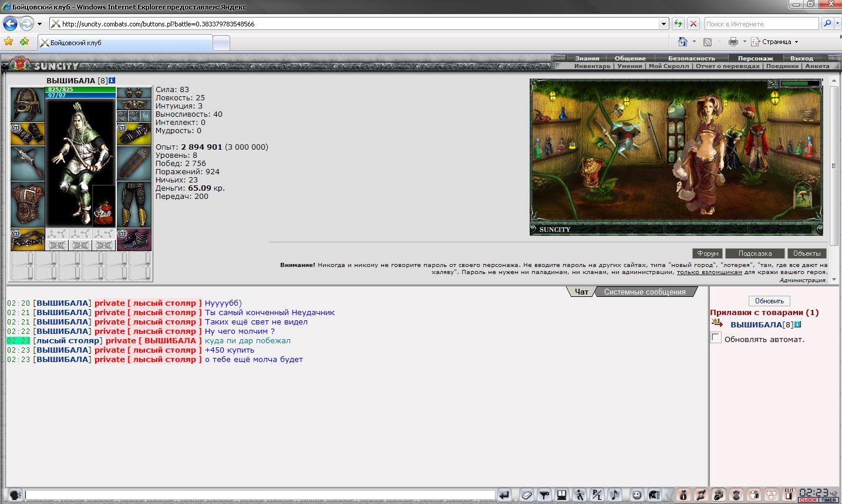
Task: Open info icon next to ВЫШИБАЛА [8] title
Action: (x=112, y=80)
